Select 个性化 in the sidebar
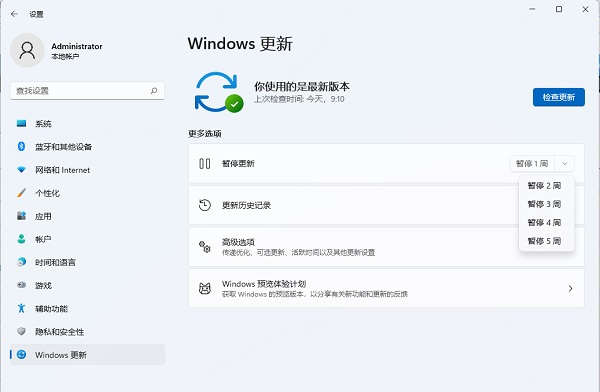600x392 pixels. pos(87,193)
